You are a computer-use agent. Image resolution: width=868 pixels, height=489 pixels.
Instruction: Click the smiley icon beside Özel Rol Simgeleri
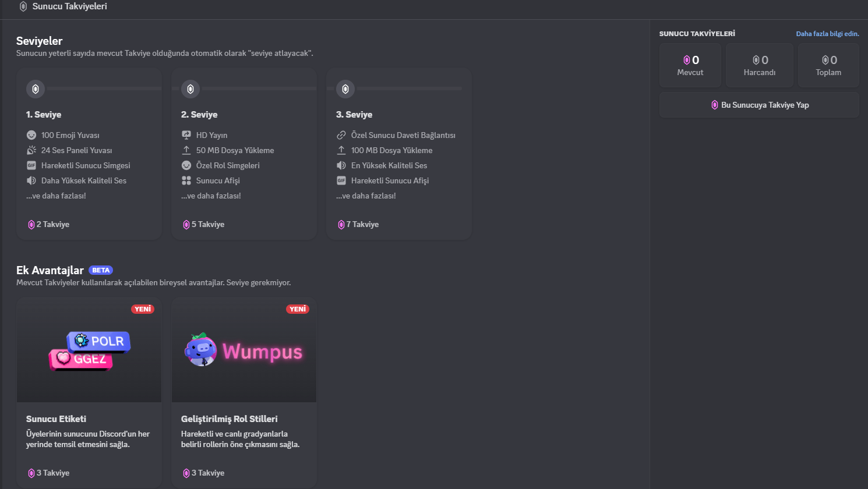click(186, 165)
